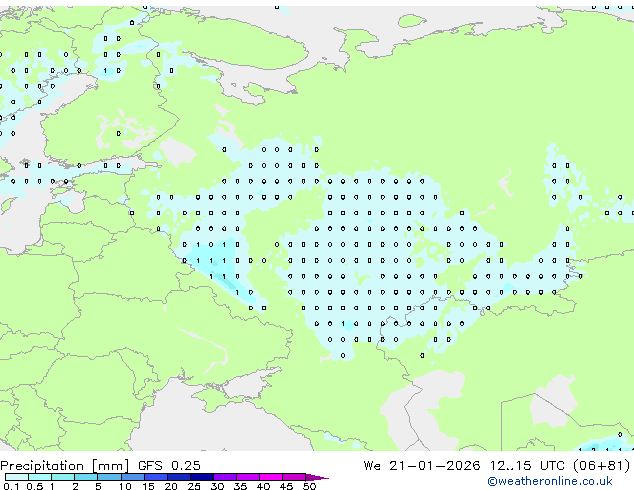Image resolution: width=634 pixels, height=490 pixels.
Task: Click the date 'We 21-01-2026'
Action: pos(422,466)
